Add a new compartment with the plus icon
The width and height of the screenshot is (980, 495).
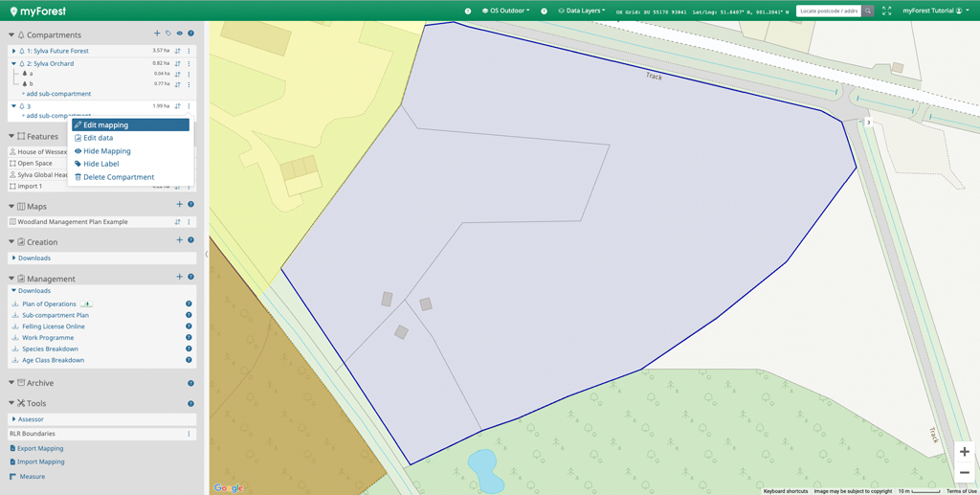(x=157, y=34)
